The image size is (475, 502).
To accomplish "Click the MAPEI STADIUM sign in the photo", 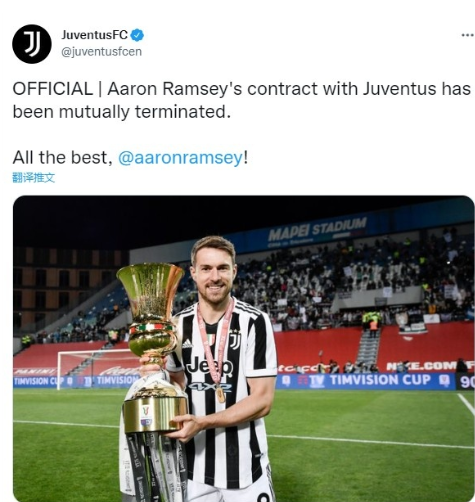I will (x=317, y=229).
